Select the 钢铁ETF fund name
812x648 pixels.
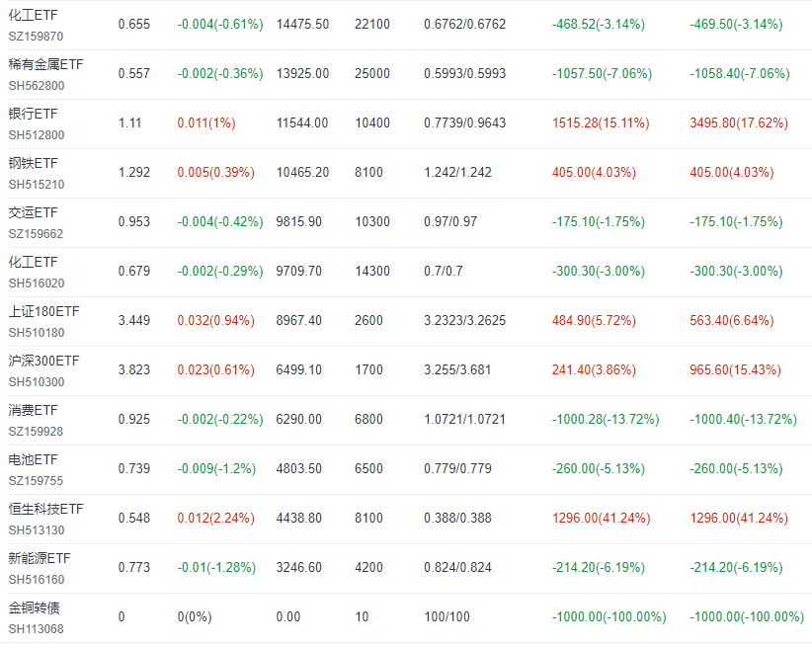coord(34,164)
